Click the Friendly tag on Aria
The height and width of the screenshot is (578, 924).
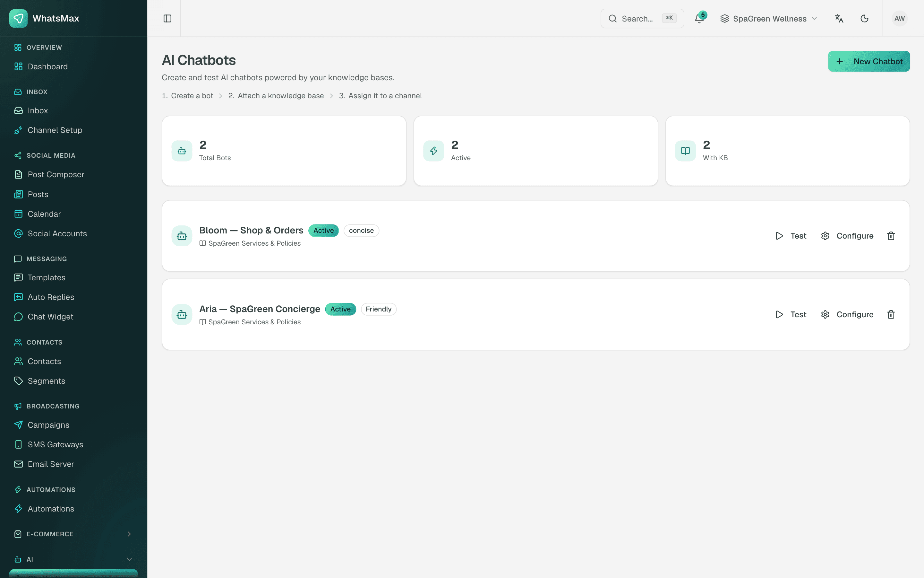(378, 309)
